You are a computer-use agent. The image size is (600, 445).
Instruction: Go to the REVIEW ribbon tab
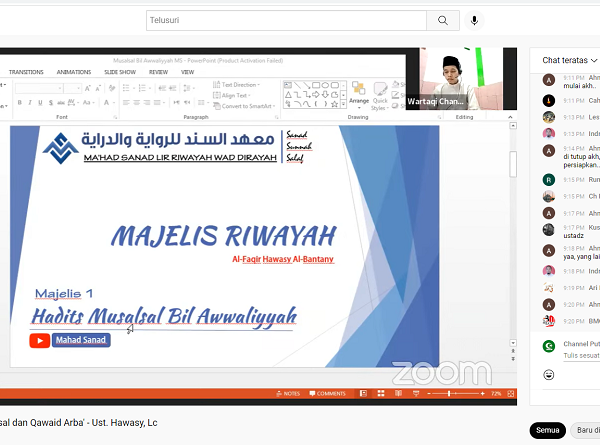(158, 72)
